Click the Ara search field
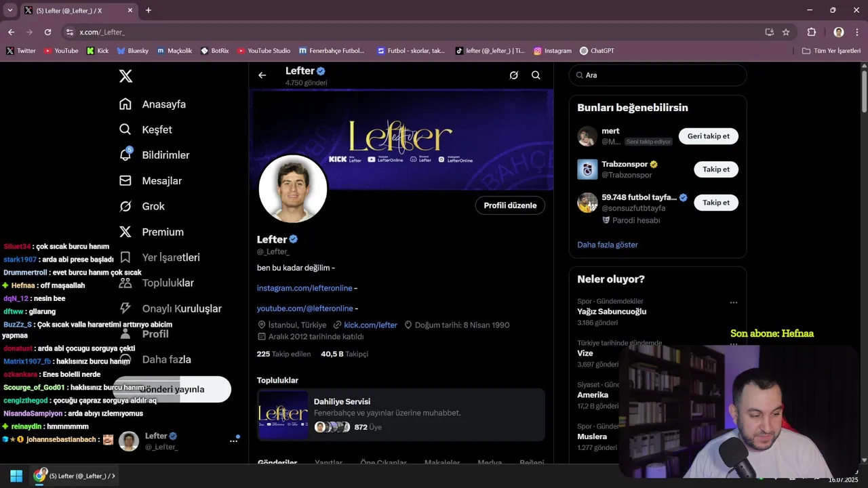This screenshot has height=488, width=868. pyautogui.click(x=658, y=75)
